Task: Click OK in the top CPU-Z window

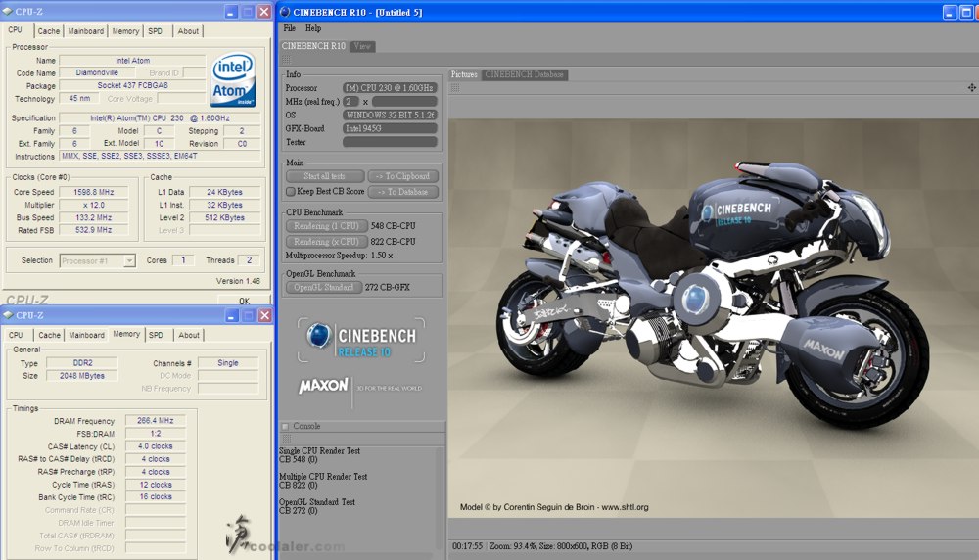Action: (x=244, y=301)
